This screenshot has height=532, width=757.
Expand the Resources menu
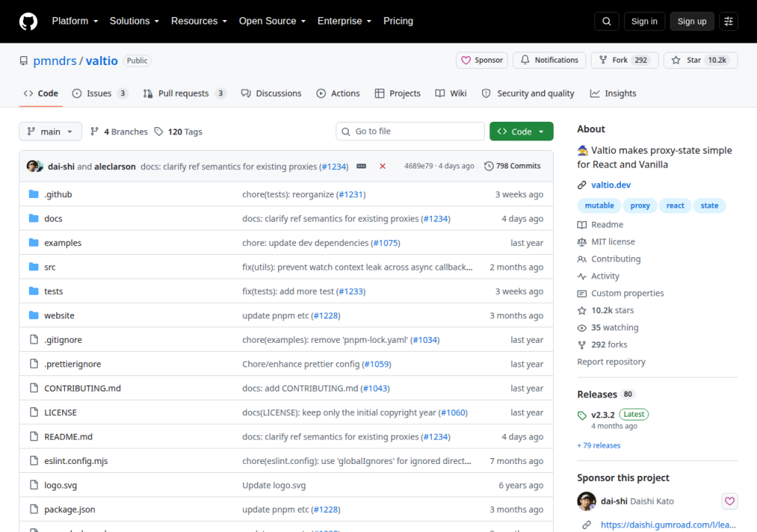199,21
